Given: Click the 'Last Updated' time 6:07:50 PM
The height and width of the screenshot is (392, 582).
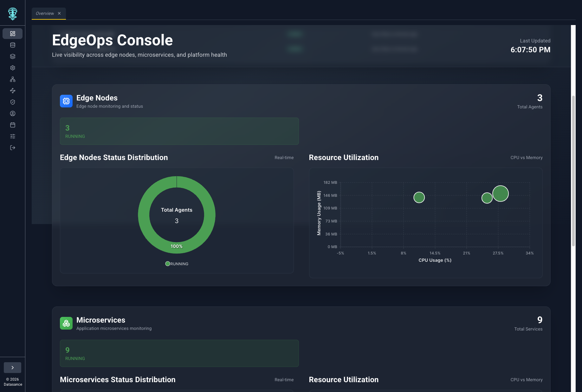Looking at the screenshot, I should pyautogui.click(x=530, y=50).
